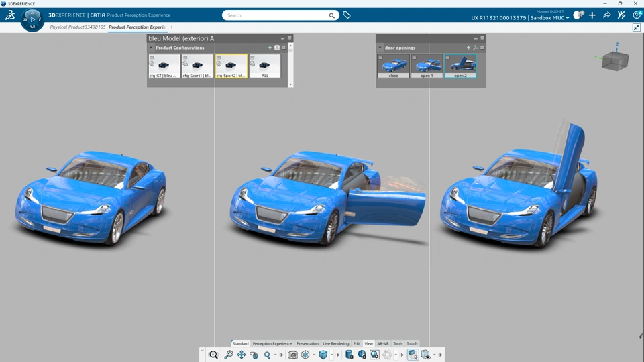
Task: Click the plus add icon in top bar
Action: (x=592, y=15)
